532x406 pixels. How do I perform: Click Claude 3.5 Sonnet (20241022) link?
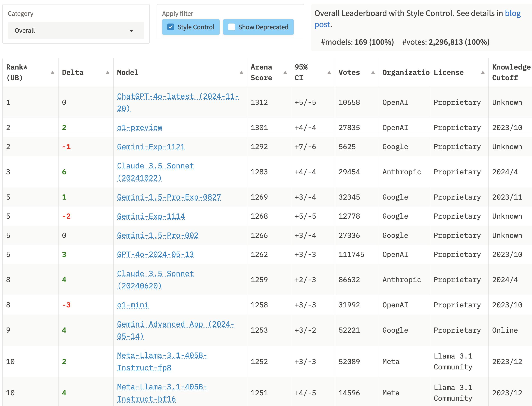[155, 166]
